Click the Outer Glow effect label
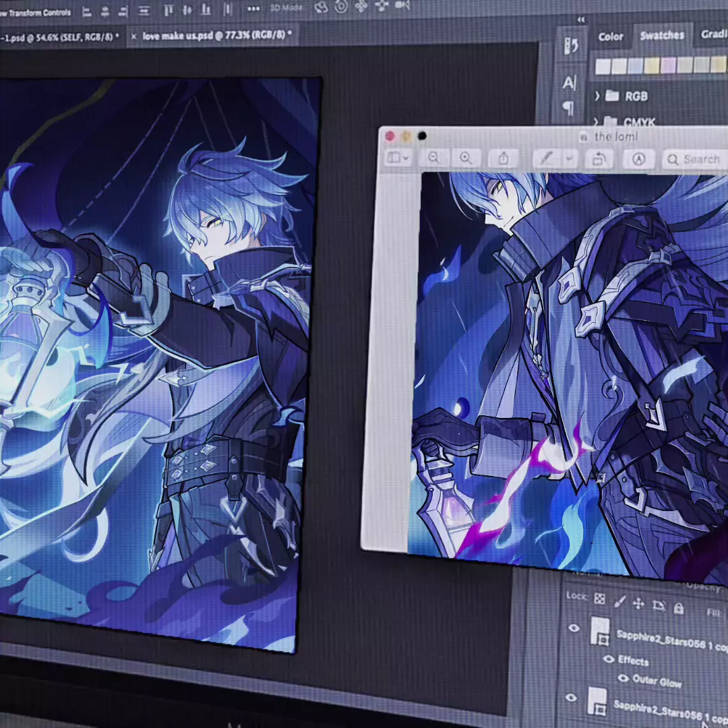 coord(657,681)
